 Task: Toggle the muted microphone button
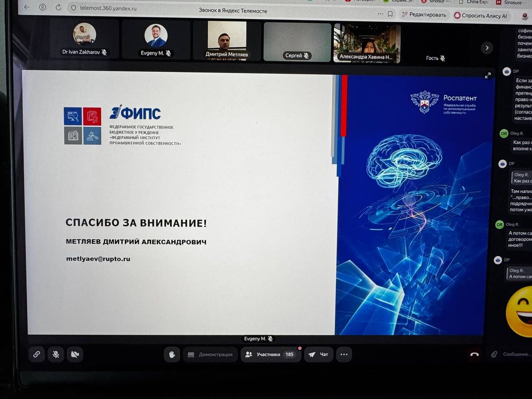pyautogui.click(x=56, y=354)
